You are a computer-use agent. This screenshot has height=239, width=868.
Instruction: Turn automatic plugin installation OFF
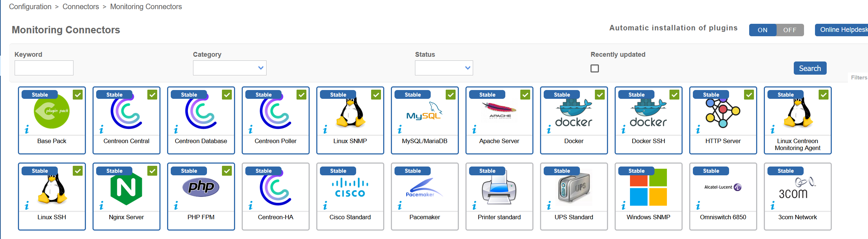[x=790, y=30]
